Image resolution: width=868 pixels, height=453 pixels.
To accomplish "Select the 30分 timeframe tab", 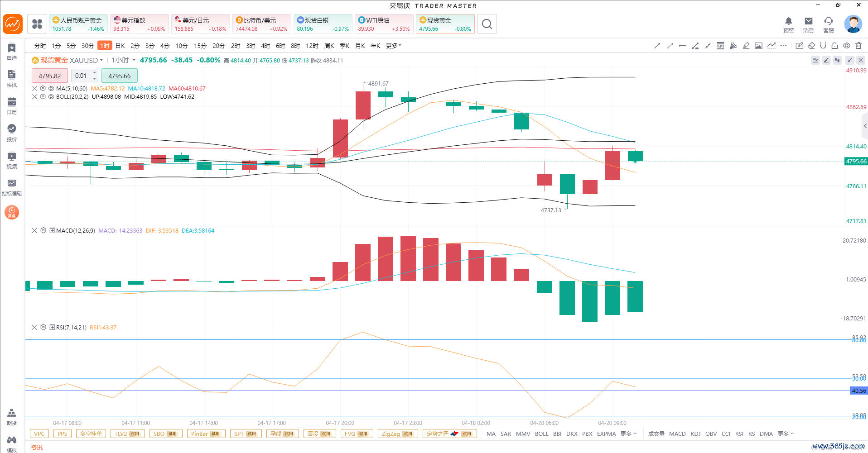I will (x=87, y=46).
